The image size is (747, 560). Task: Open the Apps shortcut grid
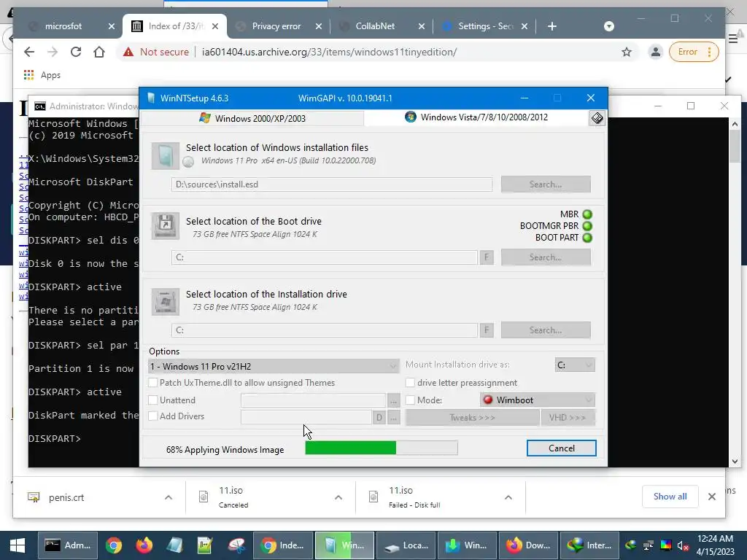tap(28, 75)
